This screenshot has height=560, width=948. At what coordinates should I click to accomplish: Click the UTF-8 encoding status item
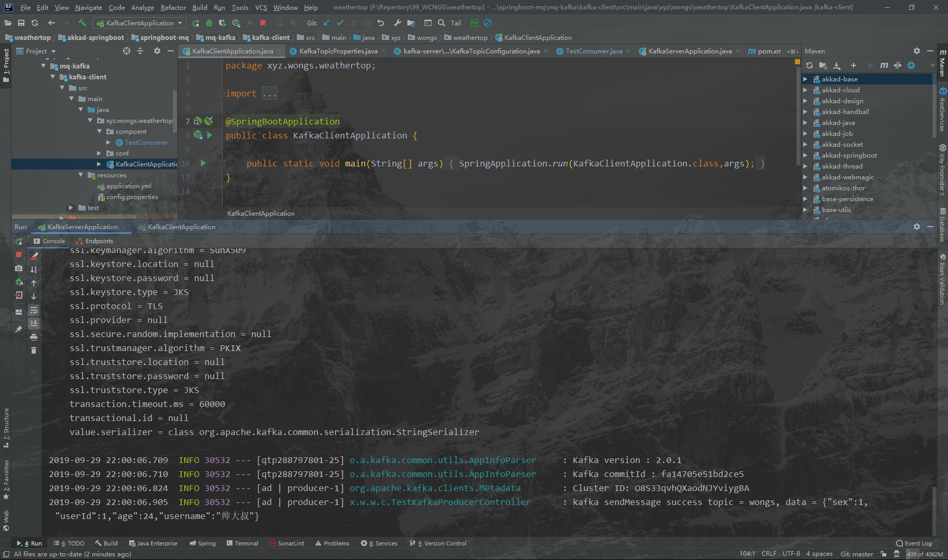pyautogui.click(x=791, y=554)
